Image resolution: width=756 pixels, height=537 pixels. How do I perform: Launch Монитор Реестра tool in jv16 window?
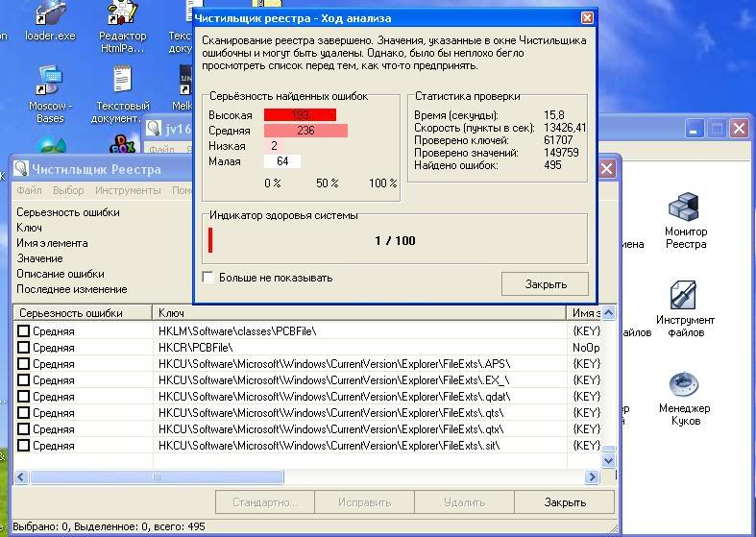pyautogui.click(x=685, y=221)
